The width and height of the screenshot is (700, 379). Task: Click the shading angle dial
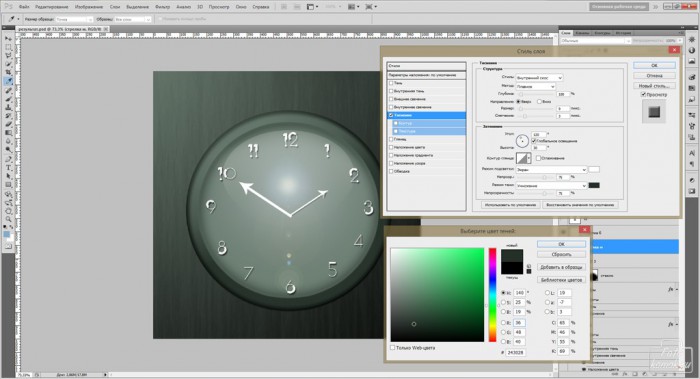tap(522, 141)
